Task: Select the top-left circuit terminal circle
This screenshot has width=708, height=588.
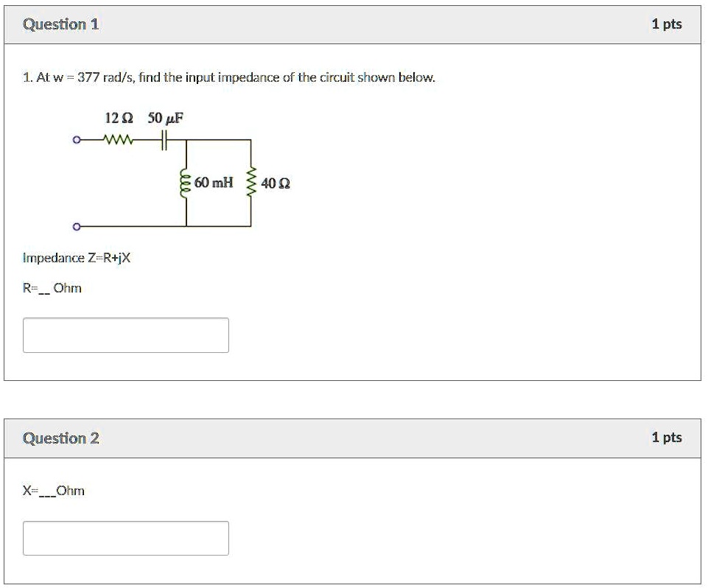Action: [x=76, y=139]
